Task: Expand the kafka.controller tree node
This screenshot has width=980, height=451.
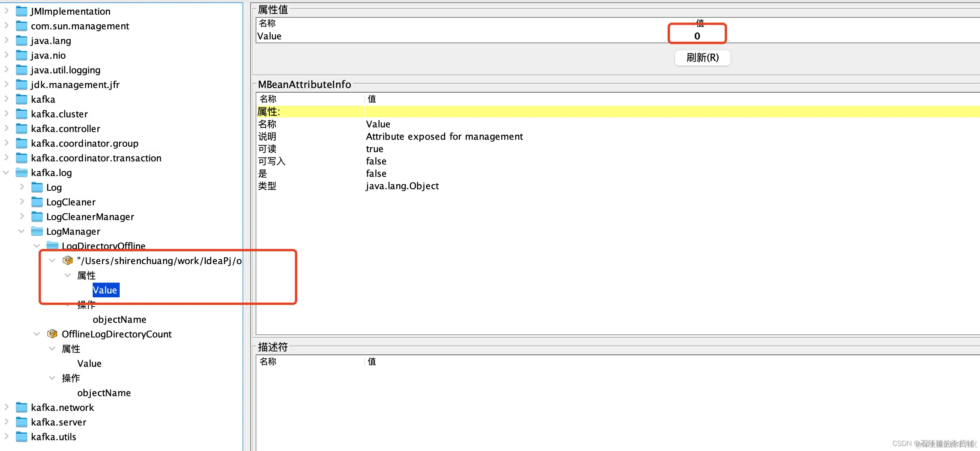Action: [x=6, y=129]
